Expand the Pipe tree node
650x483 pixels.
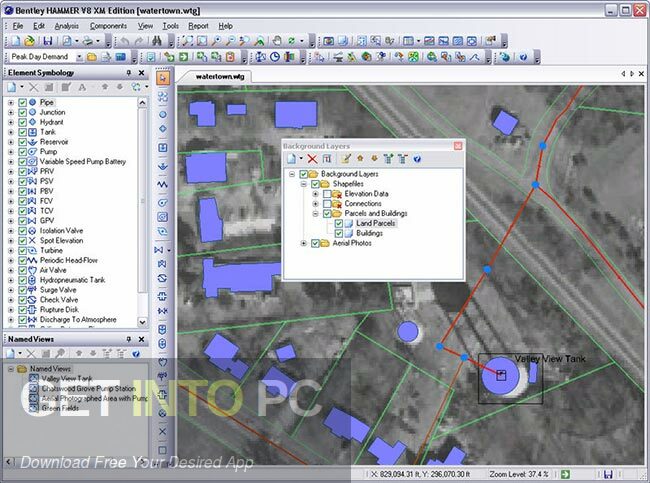(11, 102)
